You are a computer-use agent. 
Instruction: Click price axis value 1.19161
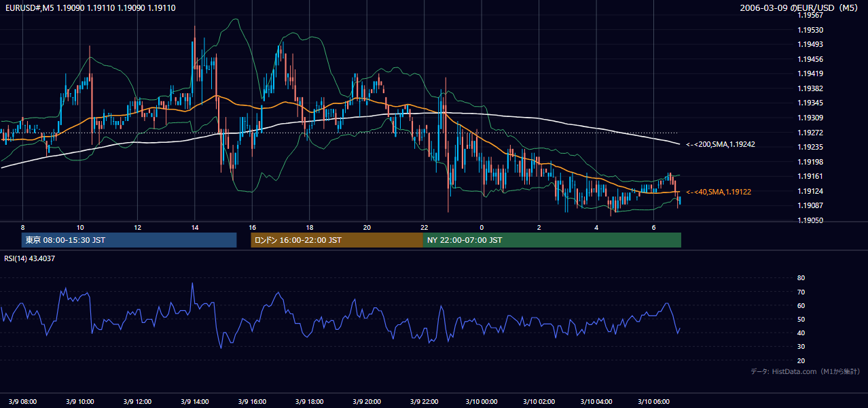click(810, 176)
